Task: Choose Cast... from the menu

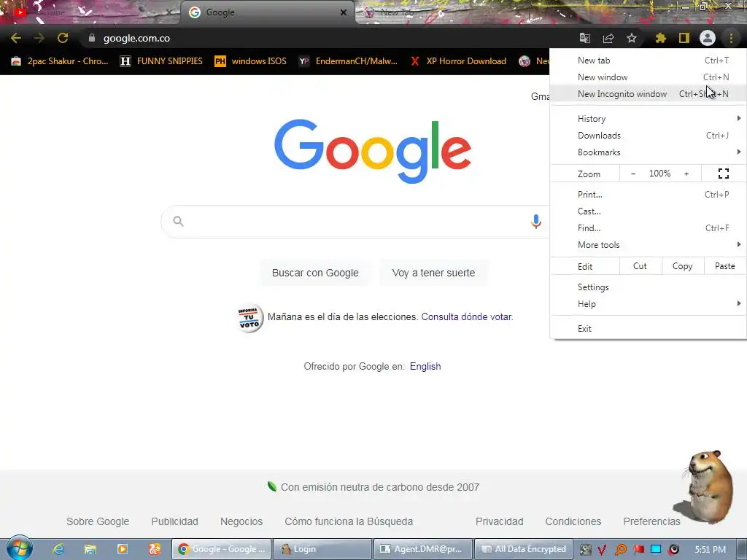Action: (x=649, y=211)
